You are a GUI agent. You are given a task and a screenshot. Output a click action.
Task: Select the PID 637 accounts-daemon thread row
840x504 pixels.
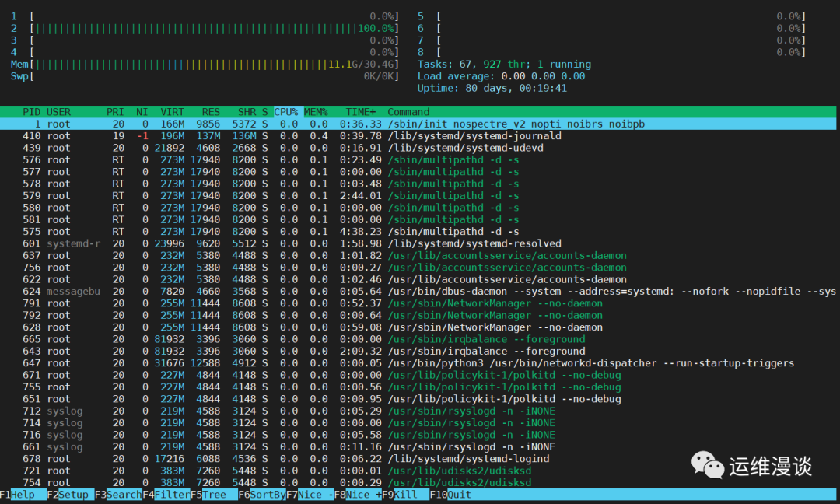coord(418,255)
